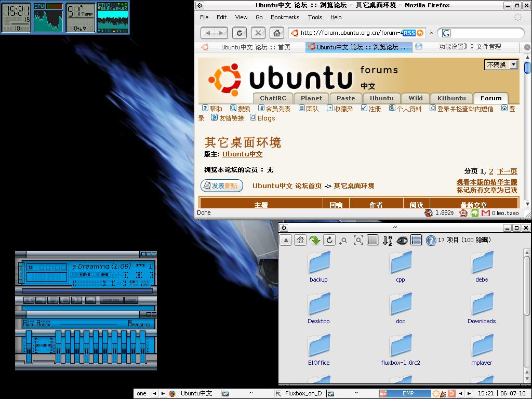Select Fluxbox_on_D window in the taskbar
The image size is (532, 399).
[x=300, y=394]
